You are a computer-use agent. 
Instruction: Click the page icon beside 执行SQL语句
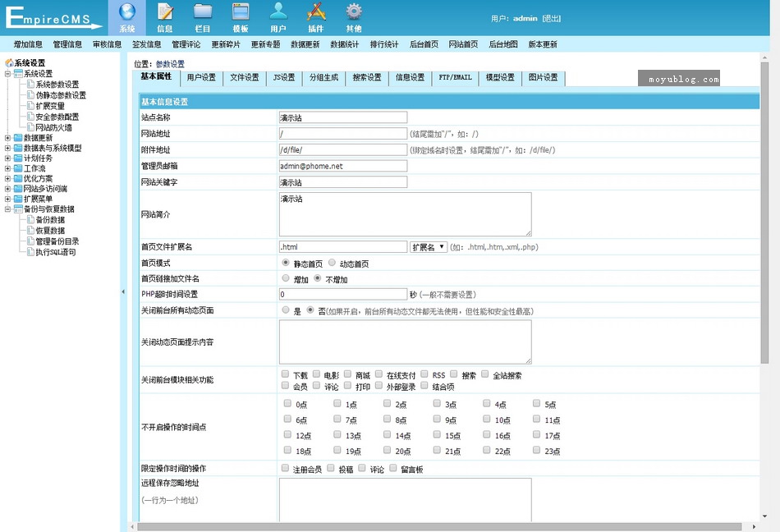click(x=31, y=252)
